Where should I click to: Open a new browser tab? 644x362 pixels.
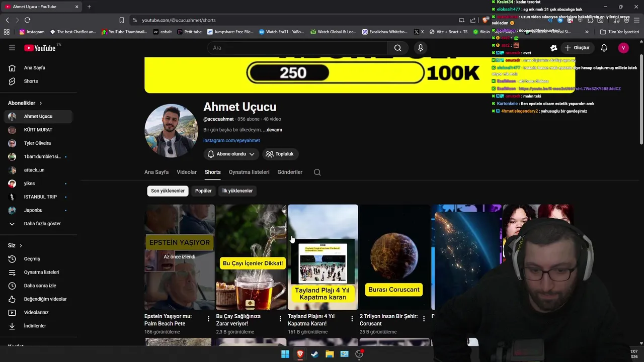(89, 7)
